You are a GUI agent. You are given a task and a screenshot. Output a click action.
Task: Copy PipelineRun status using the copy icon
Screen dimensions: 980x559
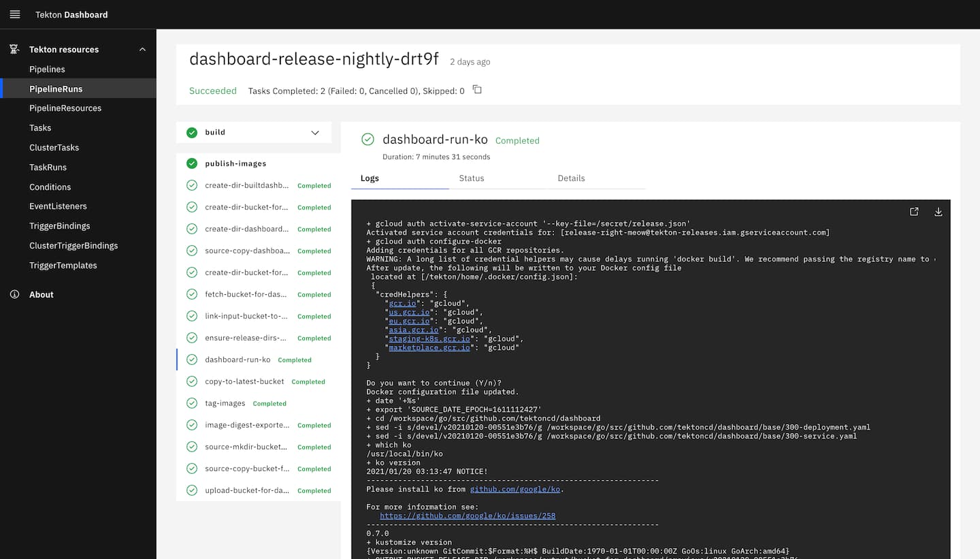[476, 89]
